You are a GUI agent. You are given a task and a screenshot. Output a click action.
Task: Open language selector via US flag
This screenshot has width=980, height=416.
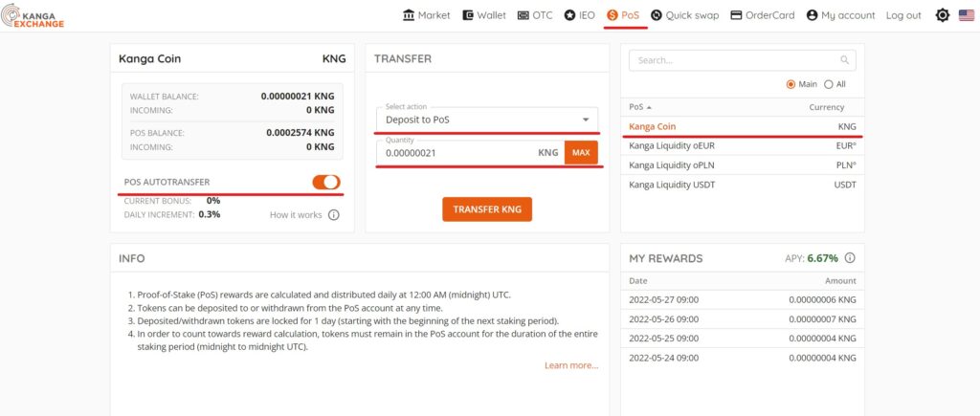coord(967,15)
